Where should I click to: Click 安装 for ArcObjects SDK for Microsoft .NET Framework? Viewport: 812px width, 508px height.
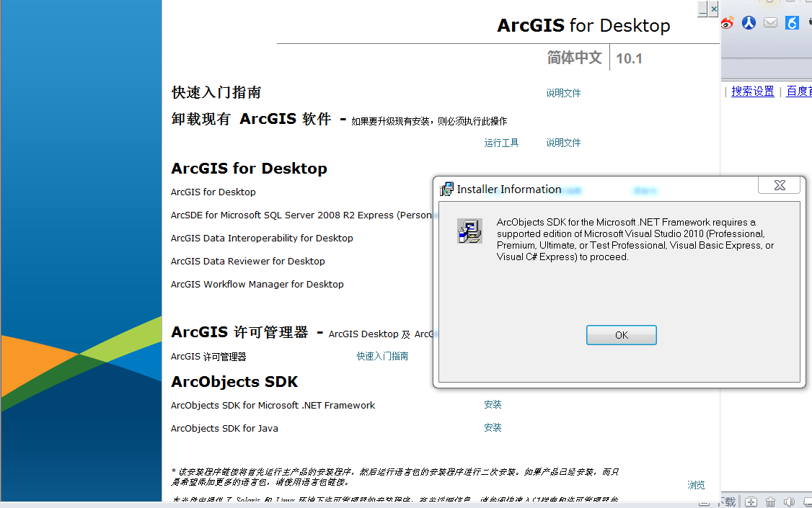pyautogui.click(x=493, y=404)
